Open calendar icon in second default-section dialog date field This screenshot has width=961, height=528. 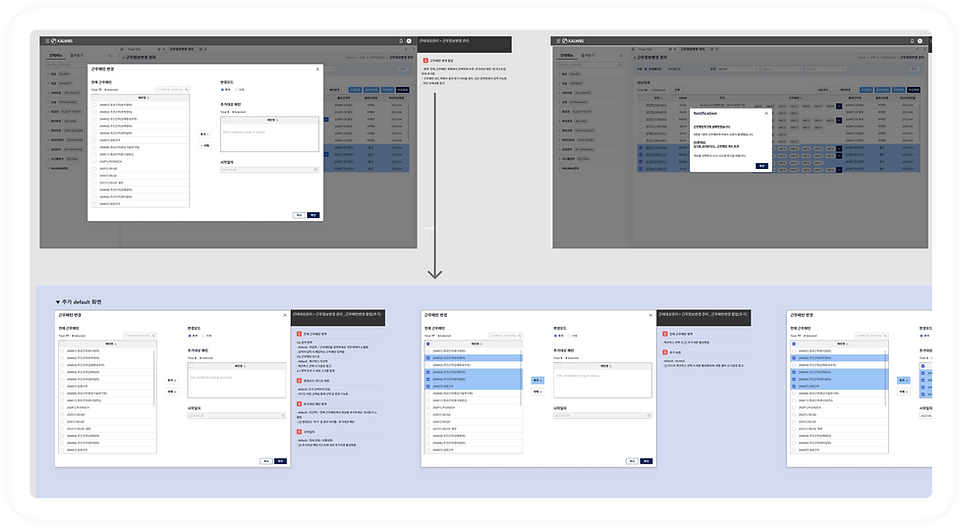tap(648, 416)
